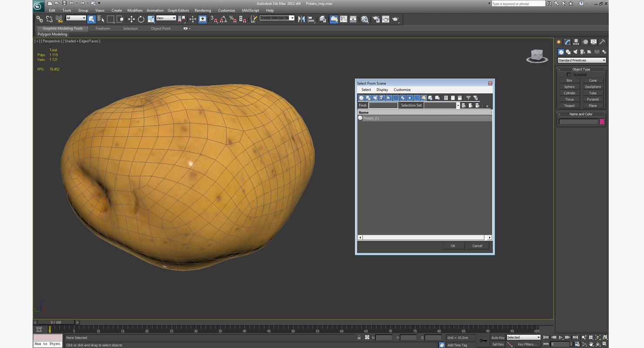Click the dialog horizontal scrollbar right arrow
The width and height of the screenshot is (644, 348).
coord(490,238)
